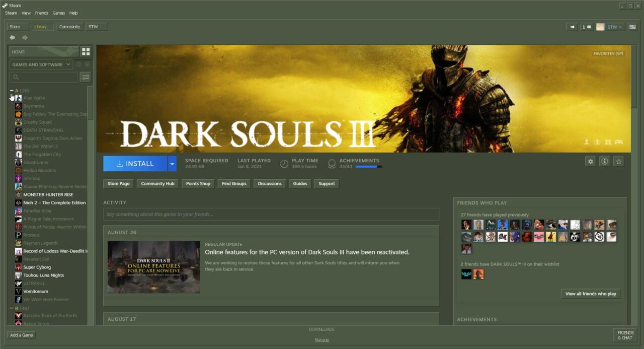Open the Points Shop page
The image size is (644, 349).
point(198,183)
